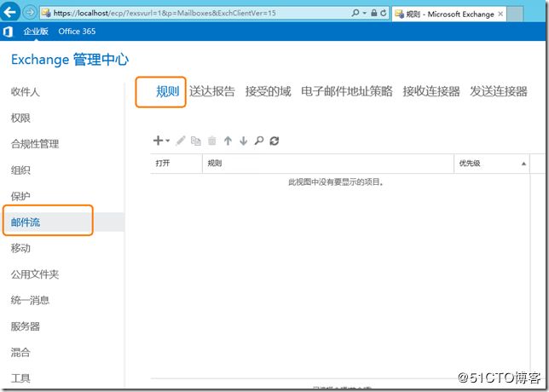Select the Office 365 header link

77,32
